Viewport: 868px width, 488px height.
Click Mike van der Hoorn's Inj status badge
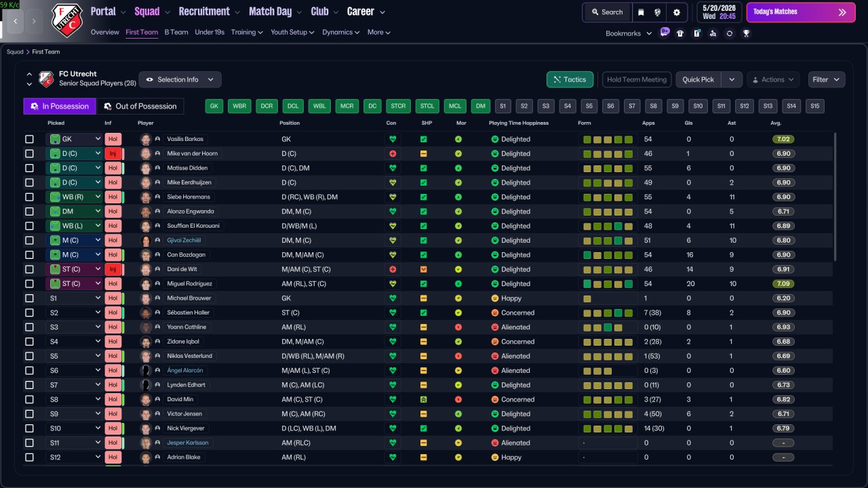(113, 154)
